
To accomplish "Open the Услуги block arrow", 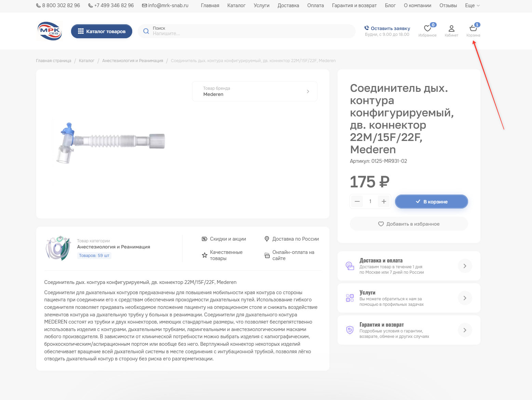I will click(x=465, y=298).
